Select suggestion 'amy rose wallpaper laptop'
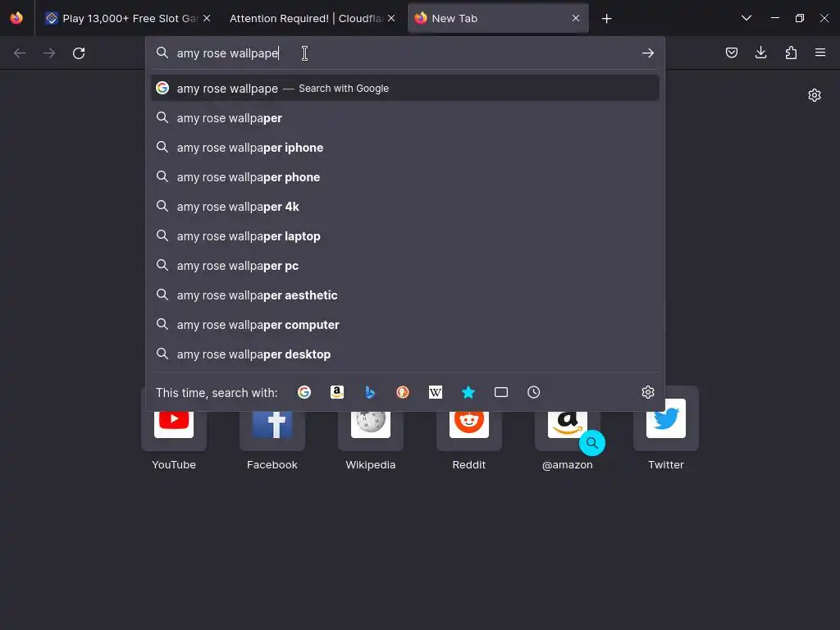The width and height of the screenshot is (840, 630). (405, 235)
